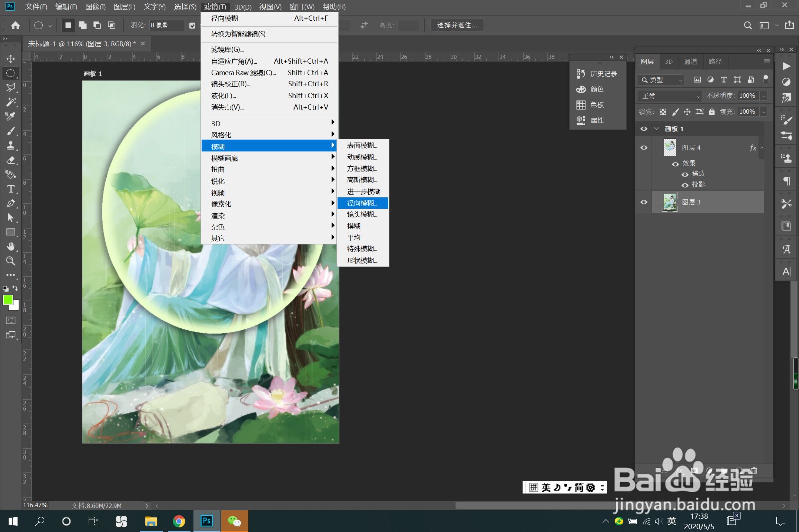Image resolution: width=799 pixels, height=532 pixels.
Task: Select the Elliptical Marquee tool
Action: click(10, 73)
